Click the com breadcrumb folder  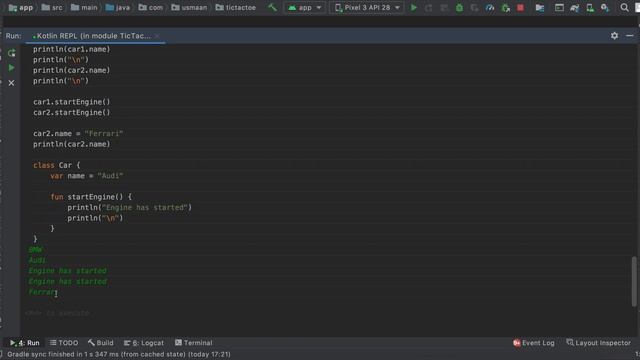pyautogui.click(x=151, y=7)
